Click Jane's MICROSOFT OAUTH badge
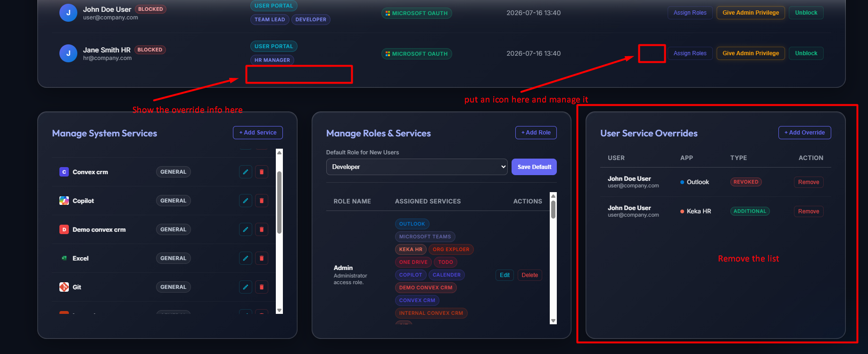 click(x=417, y=54)
